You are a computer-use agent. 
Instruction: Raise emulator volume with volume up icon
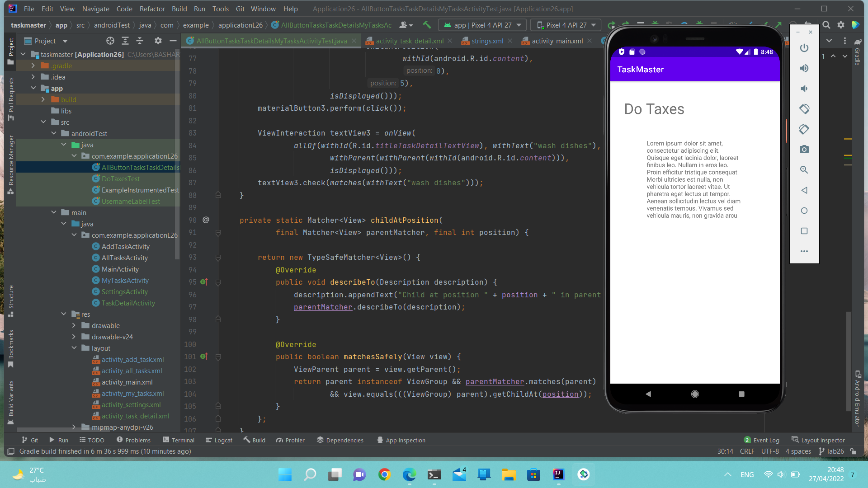click(x=804, y=68)
